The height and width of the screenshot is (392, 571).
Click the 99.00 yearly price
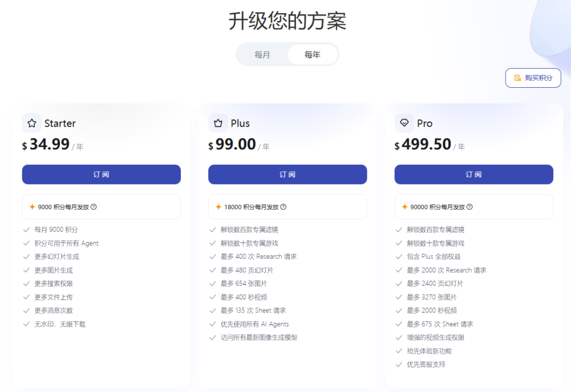pos(236,144)
